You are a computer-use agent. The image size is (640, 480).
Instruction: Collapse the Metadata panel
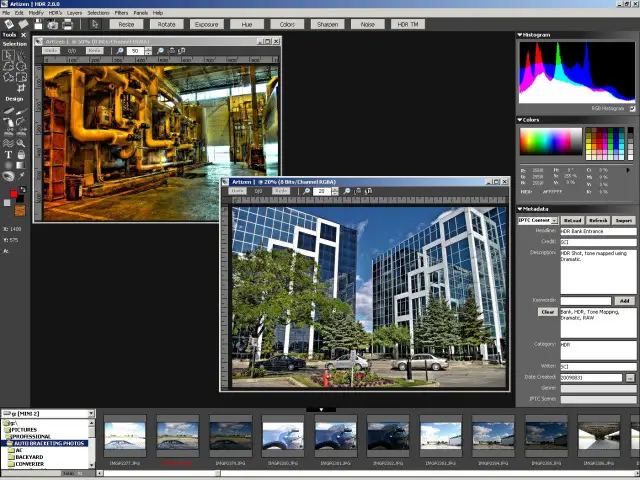tap(520, 209)
